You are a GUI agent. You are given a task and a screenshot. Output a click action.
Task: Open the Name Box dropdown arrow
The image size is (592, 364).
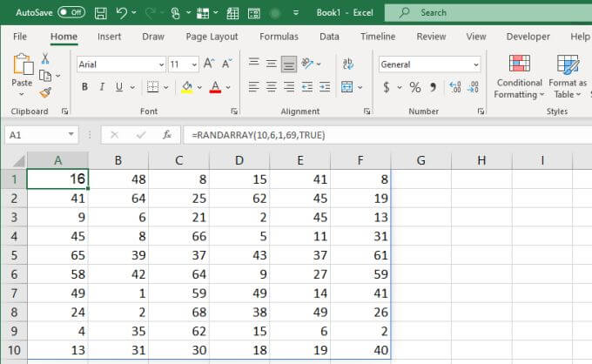coord(71,134)
